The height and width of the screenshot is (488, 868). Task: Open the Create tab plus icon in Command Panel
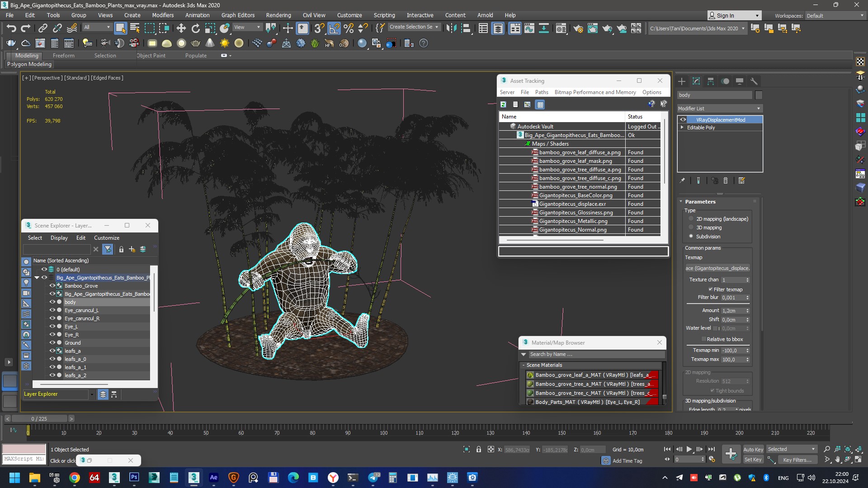682,81
